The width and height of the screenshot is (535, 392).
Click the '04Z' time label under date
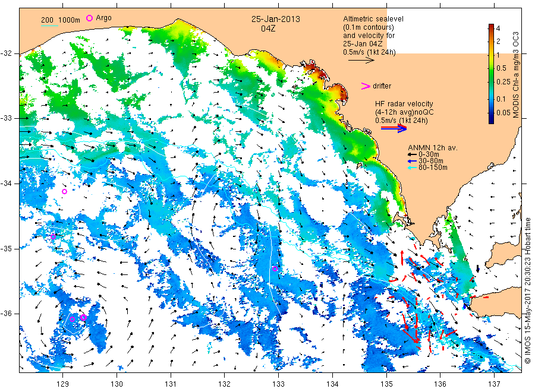[x=268, y=29]
